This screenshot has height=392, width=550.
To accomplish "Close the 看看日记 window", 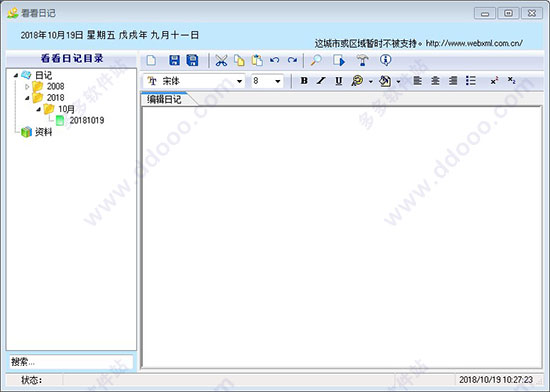I will [532, 13].
